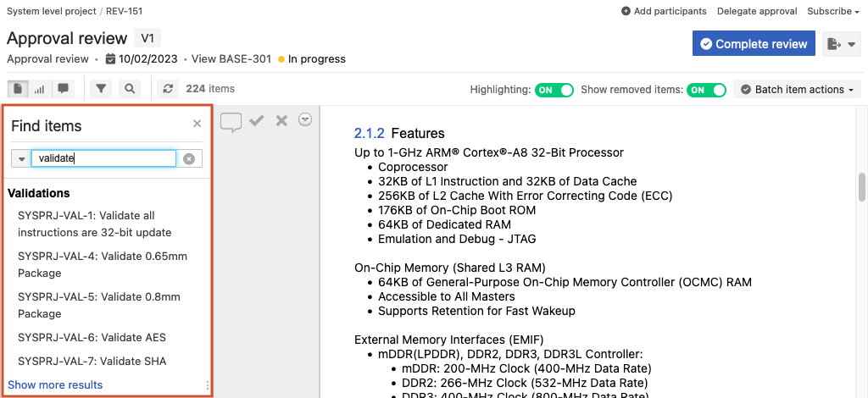The height and width of the screenshot is (398, 868).
Task: Add a comment with speech bubble icon
Action: 231,122
